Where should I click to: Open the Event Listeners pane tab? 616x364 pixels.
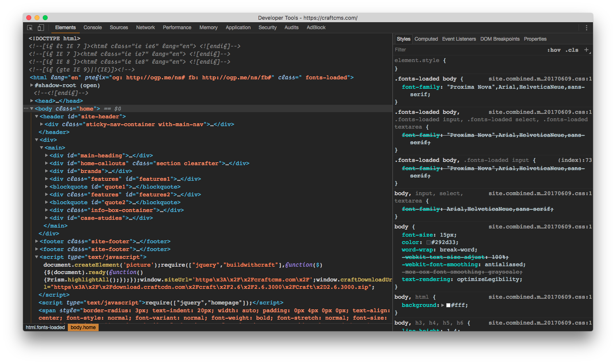[459, 39]
